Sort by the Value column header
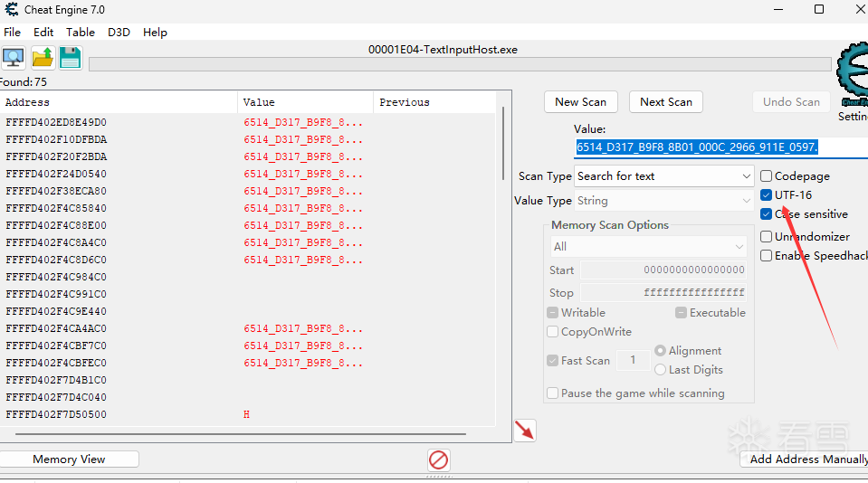Screen dimensions: 868x483 pos(306,102)
